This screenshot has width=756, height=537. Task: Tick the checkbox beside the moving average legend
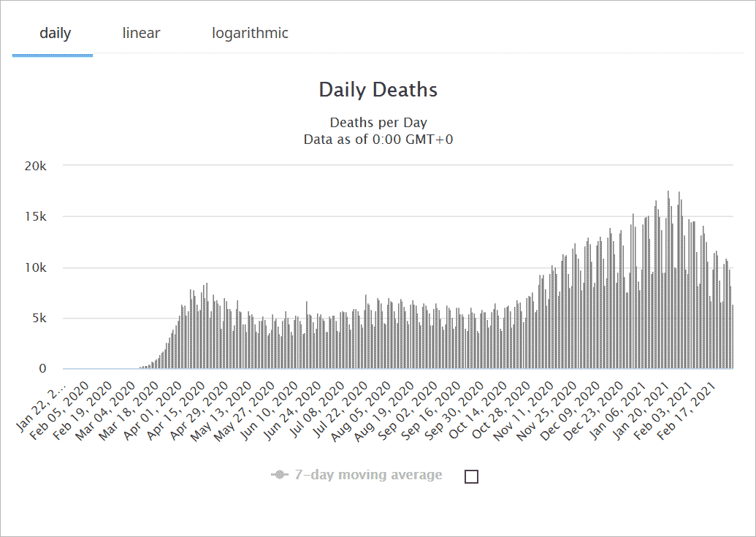471,476
